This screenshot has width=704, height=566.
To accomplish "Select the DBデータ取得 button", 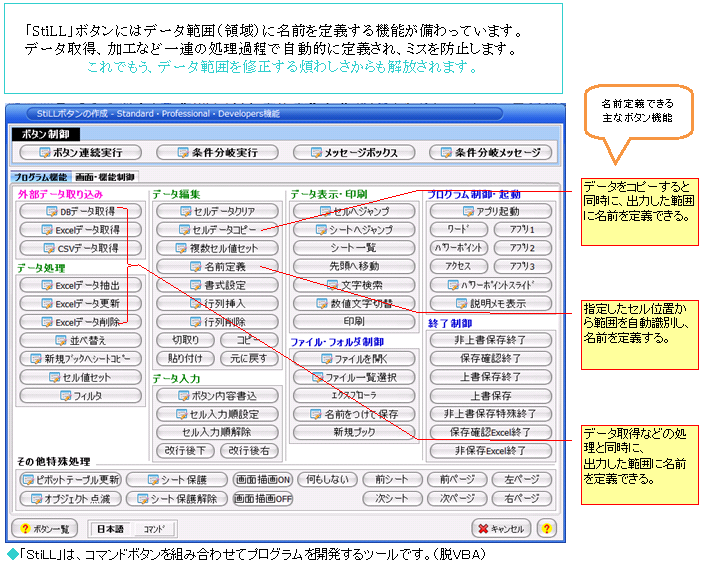I will tap(80, 211).
